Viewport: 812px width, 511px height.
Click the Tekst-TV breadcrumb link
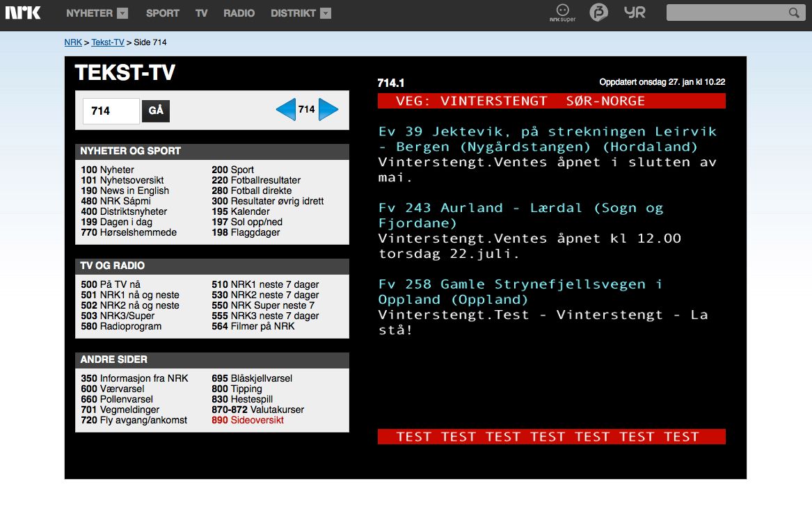coord(108,42)
